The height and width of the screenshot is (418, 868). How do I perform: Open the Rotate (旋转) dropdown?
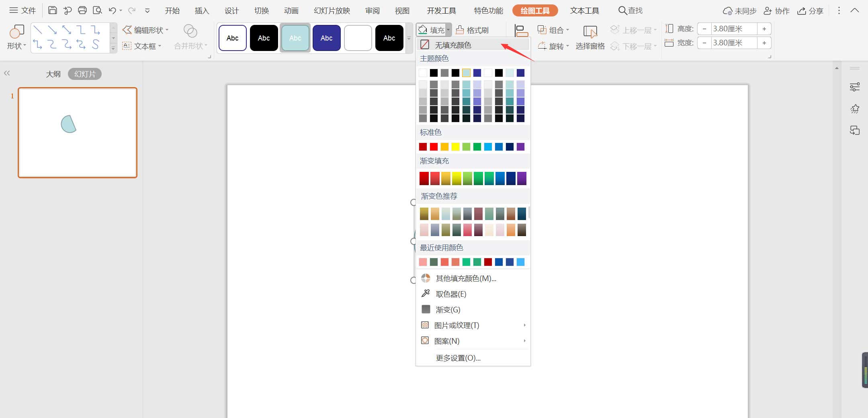553,46
